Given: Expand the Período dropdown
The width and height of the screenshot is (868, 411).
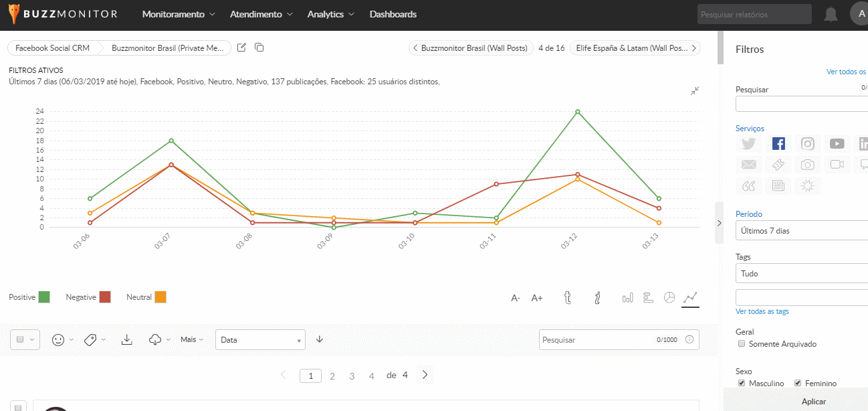Looking at the screenshot, I should click(801, 231).
